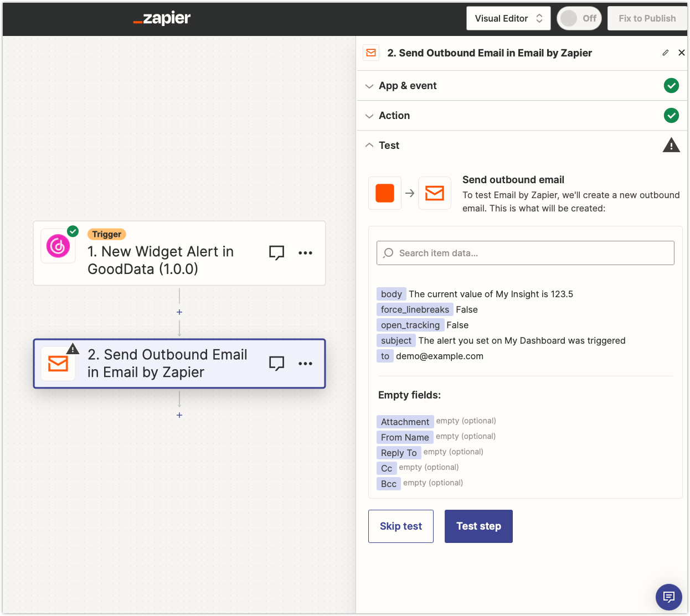Screen dimensions: 690x616
Task: Click the warning badge on the email step
Action: 73,349
